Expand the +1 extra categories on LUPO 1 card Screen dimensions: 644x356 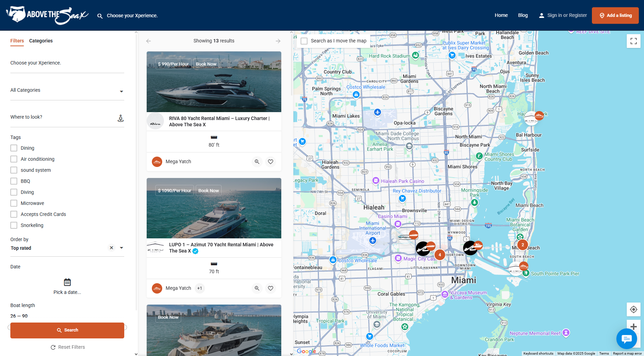tap(199, 288)
